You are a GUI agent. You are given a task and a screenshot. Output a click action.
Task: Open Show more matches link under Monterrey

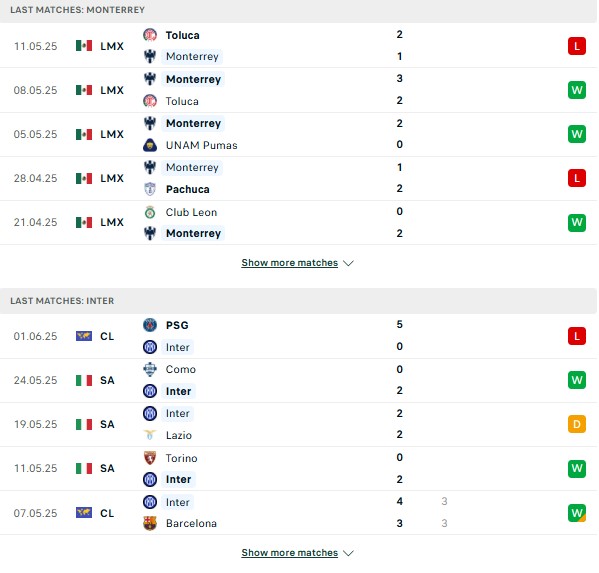[290, 263]
